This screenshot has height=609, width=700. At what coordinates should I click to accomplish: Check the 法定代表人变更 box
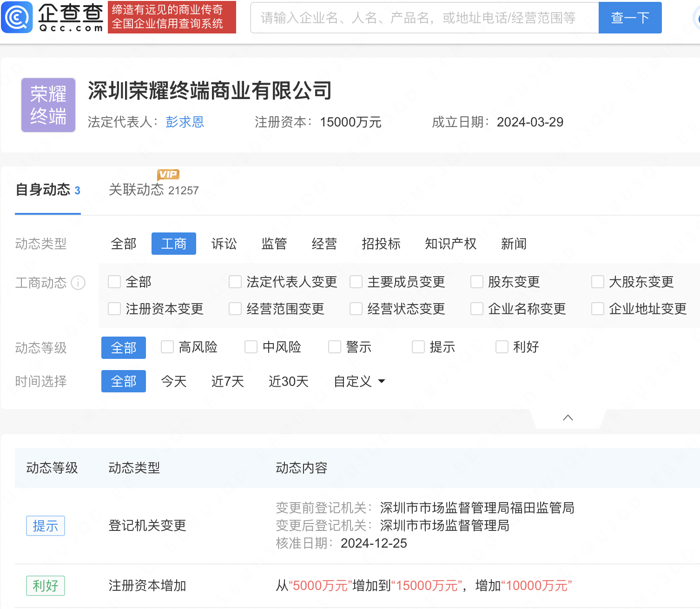235,282
